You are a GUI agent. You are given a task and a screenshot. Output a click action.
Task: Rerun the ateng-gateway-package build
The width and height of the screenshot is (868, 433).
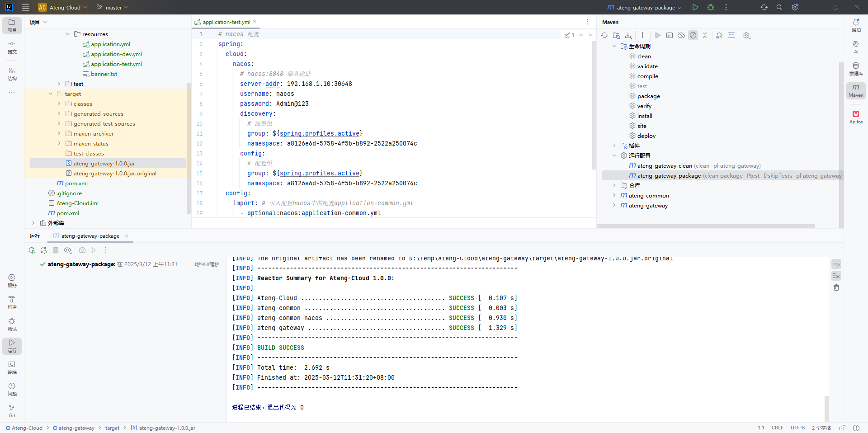pos(32,250)
